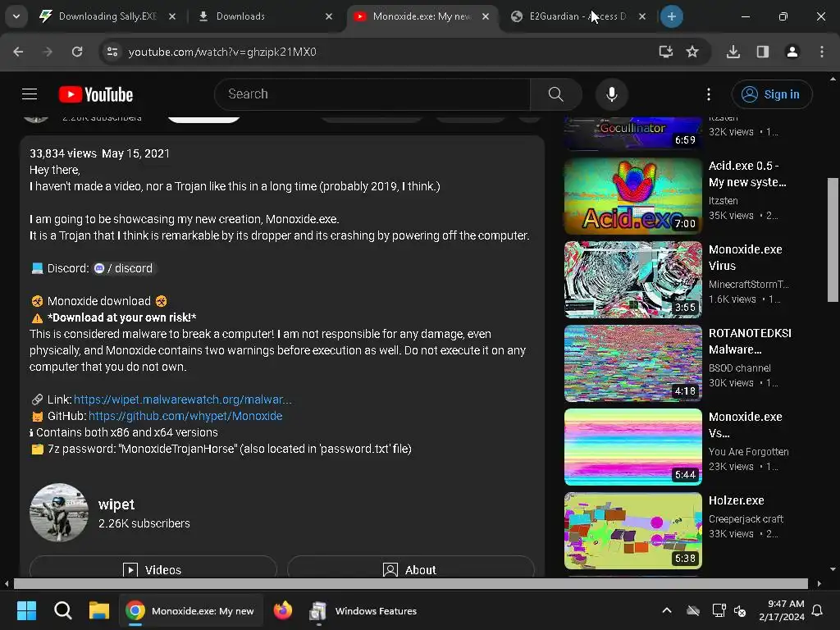Click into the YouTube Search field
840x630 pixels.
click(372, 94)
